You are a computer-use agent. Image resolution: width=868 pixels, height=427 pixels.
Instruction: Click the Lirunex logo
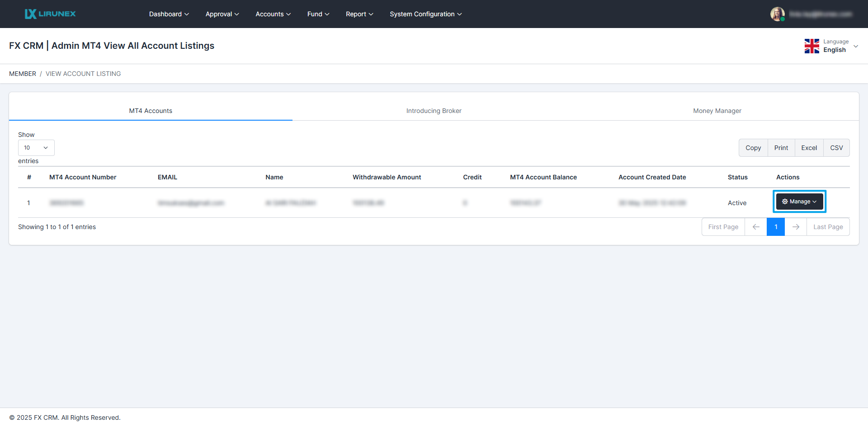pyautogui.click(x=50, y=14)
